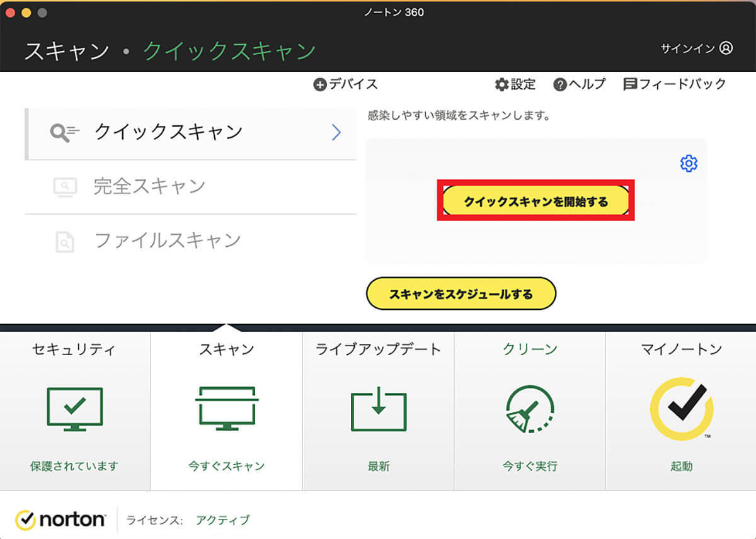Click the ライセンス: label in the footer
This screenshot has width=756, height=539.
coord(155,520)
